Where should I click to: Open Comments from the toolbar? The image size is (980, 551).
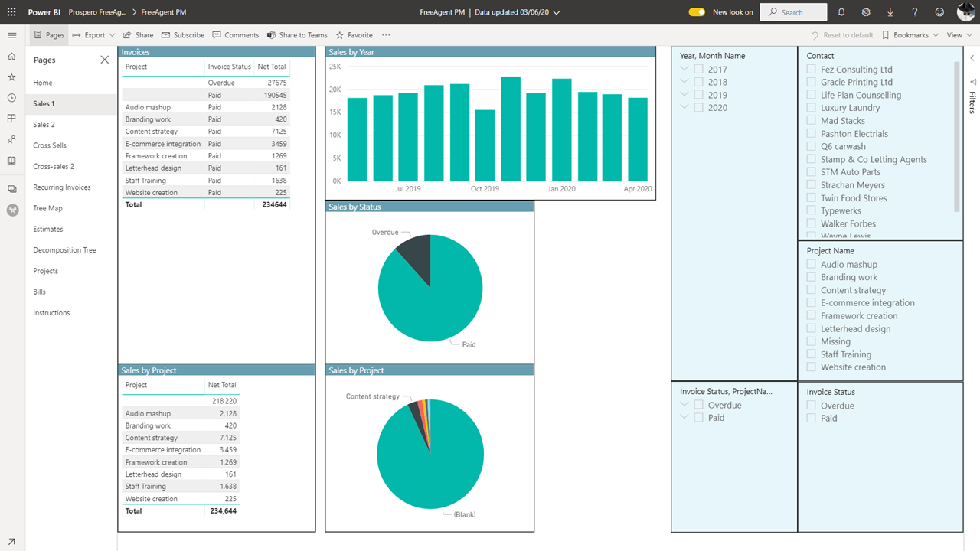pos(236,35)
